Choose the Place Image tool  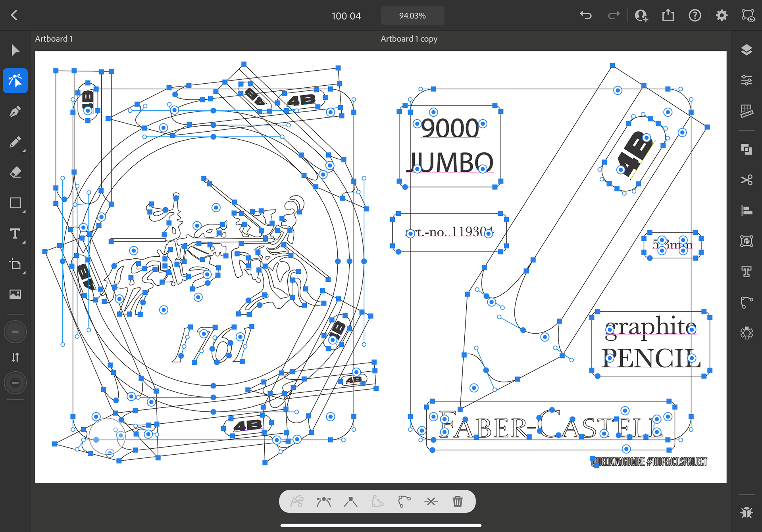coord(15,294)
